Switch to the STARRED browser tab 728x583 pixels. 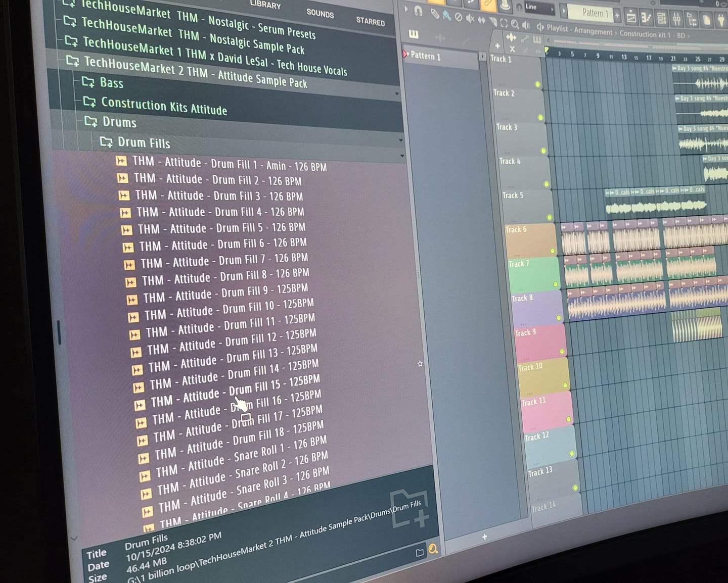(x=371, y=21)
